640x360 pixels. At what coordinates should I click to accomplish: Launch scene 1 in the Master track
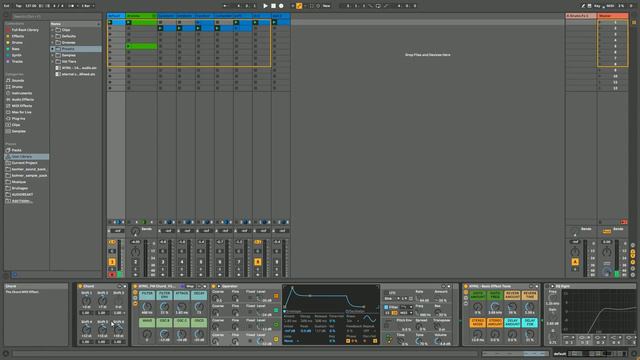click(600, 22)
